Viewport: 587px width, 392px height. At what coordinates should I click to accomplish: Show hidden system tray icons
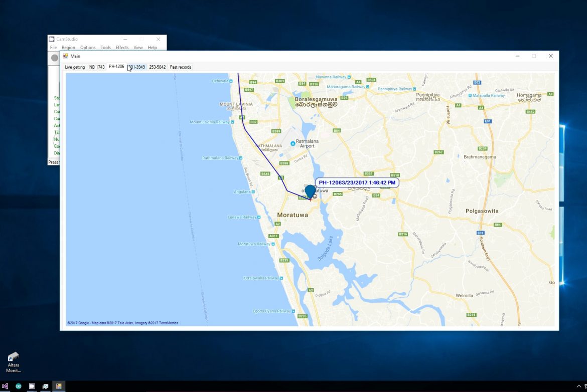[x=578, y=386]
